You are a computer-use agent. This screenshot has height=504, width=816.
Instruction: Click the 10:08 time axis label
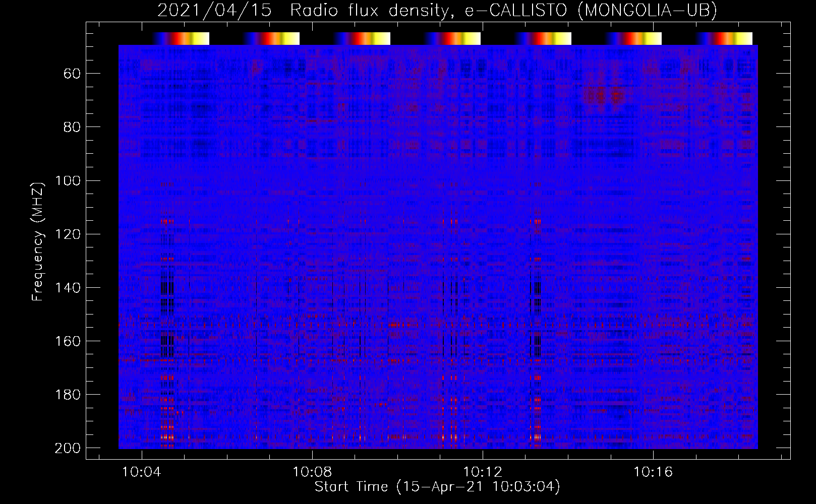(312, 472)
